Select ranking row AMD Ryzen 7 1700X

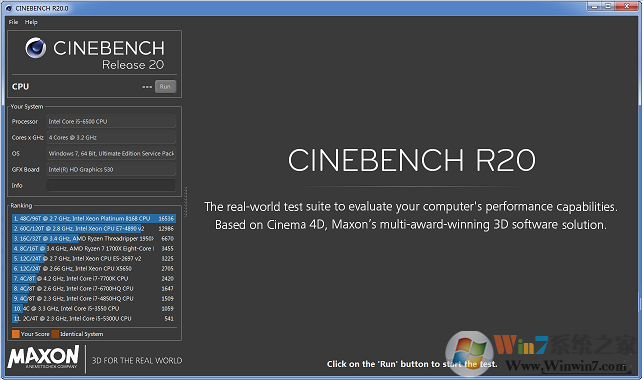(x=94, y=248)
